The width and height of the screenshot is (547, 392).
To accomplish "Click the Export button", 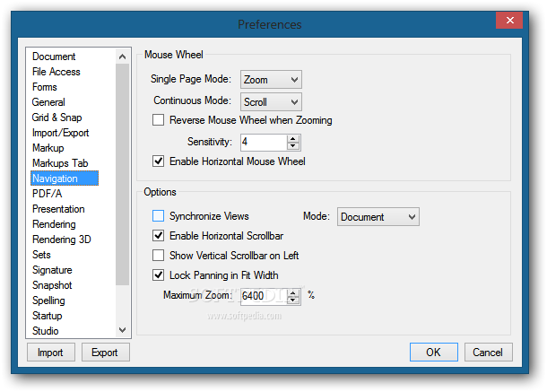I will tap(105, 353).
